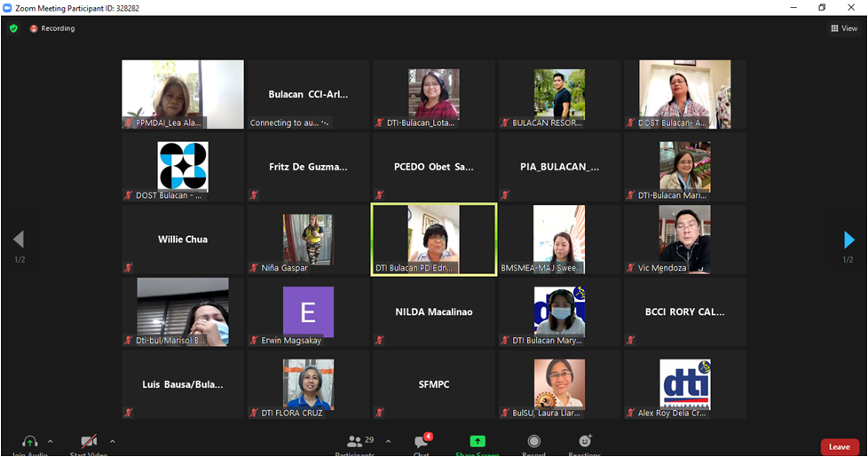Click the green encryption shield icon

point(14,28)
